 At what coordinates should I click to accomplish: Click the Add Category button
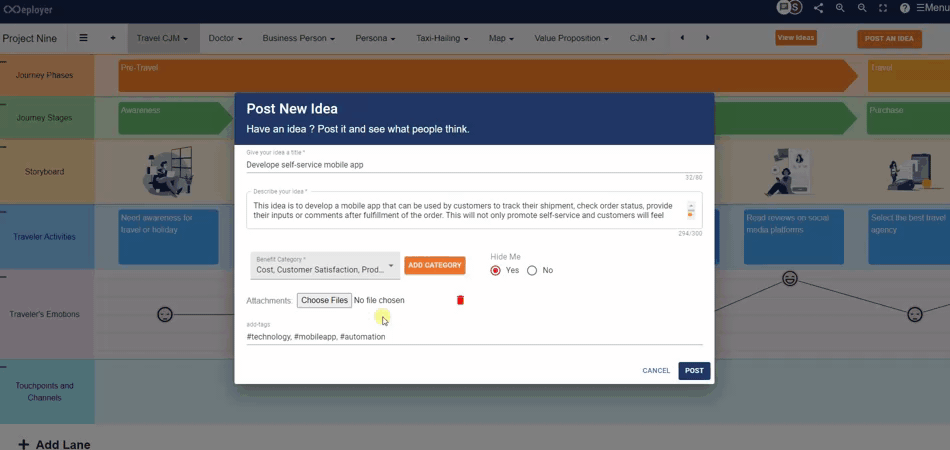coord(435,265)
